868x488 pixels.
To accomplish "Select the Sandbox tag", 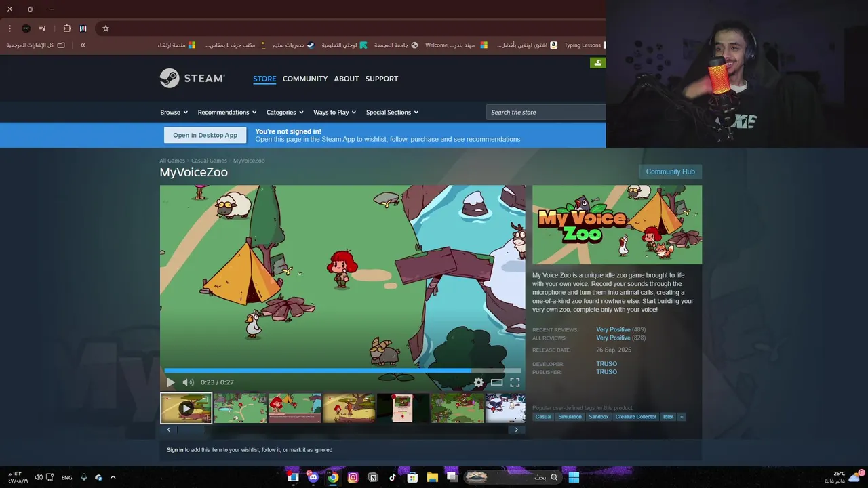I will tap(598, 417).
